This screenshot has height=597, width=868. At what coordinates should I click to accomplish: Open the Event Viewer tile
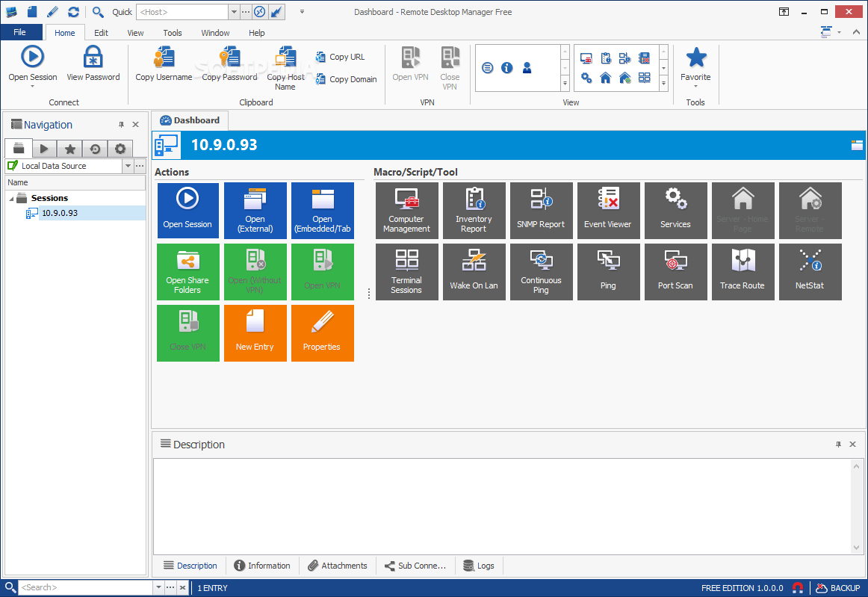click(x=608, y=211)
